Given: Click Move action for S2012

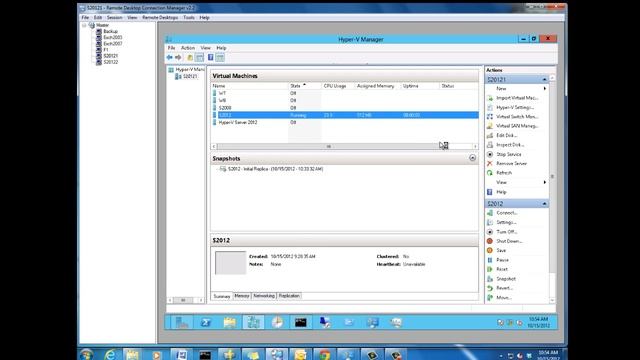Looking at the screenshot, I should pyautogui.click(x=503, y=298).
